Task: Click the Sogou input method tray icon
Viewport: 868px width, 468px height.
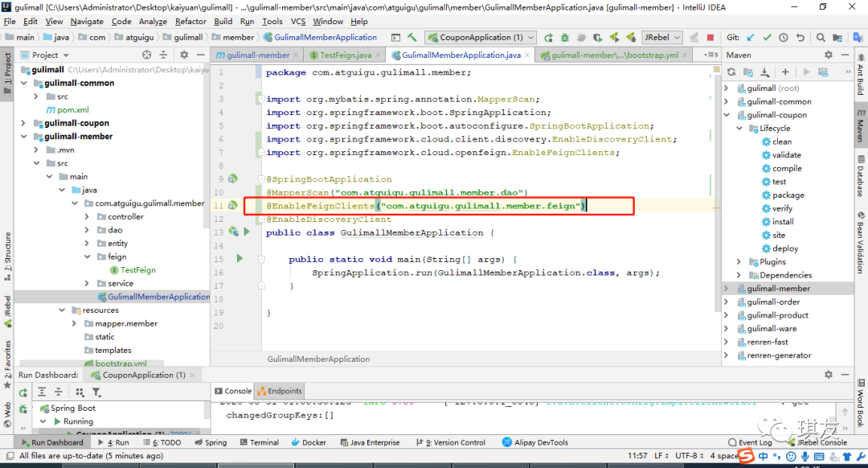Action: click(746, 457)
